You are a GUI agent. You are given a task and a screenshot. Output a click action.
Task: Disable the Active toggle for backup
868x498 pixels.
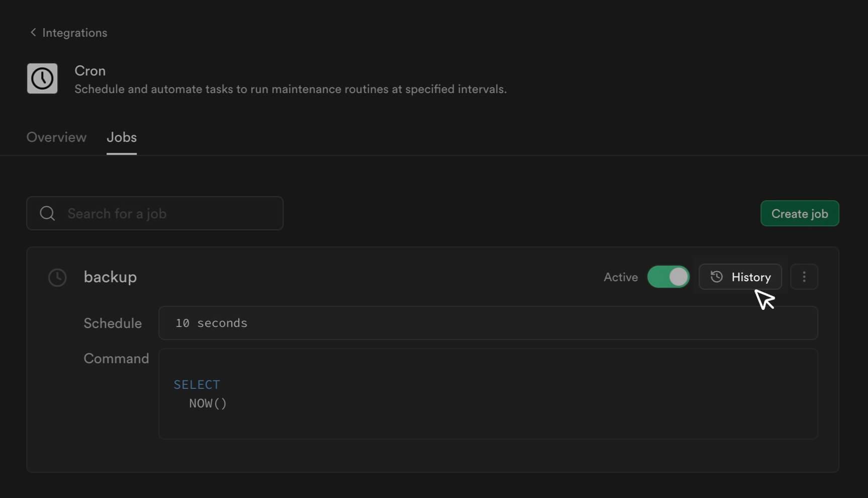point(668,277)
